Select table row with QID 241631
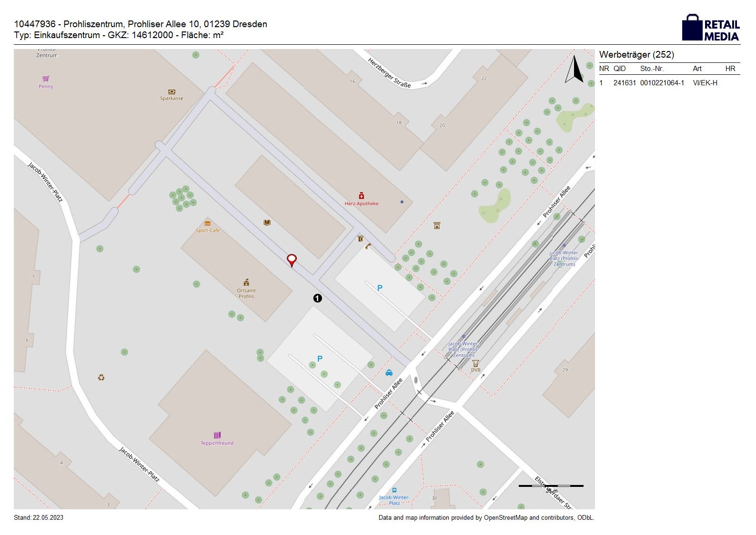The width and height of the screenshot is (756, 535). (x=657, y=83)
